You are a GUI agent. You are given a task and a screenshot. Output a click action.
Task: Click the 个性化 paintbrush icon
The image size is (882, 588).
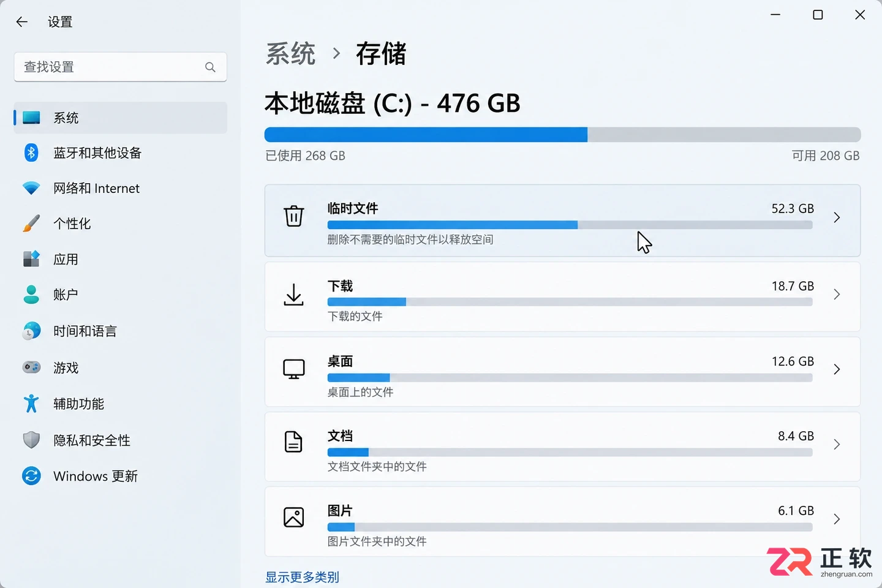[31, 224]
